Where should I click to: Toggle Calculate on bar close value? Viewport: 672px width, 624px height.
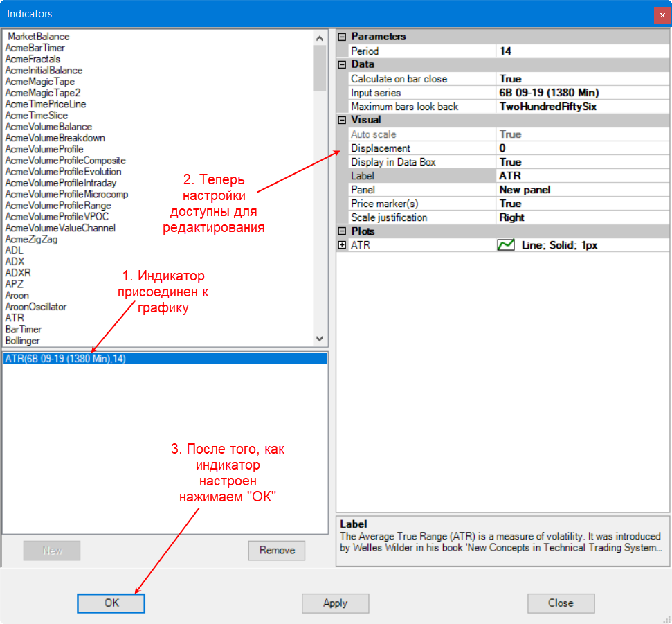(581, 79)
